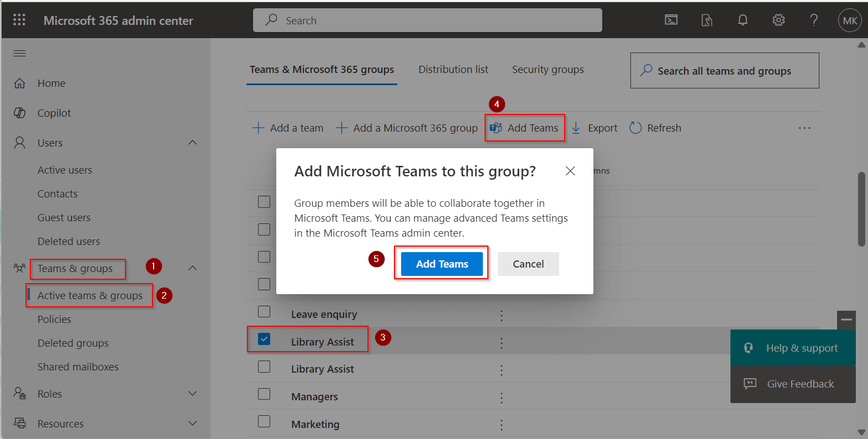868x439 pixels.
Task: Open Active teams & groups page
Action: 90,296
